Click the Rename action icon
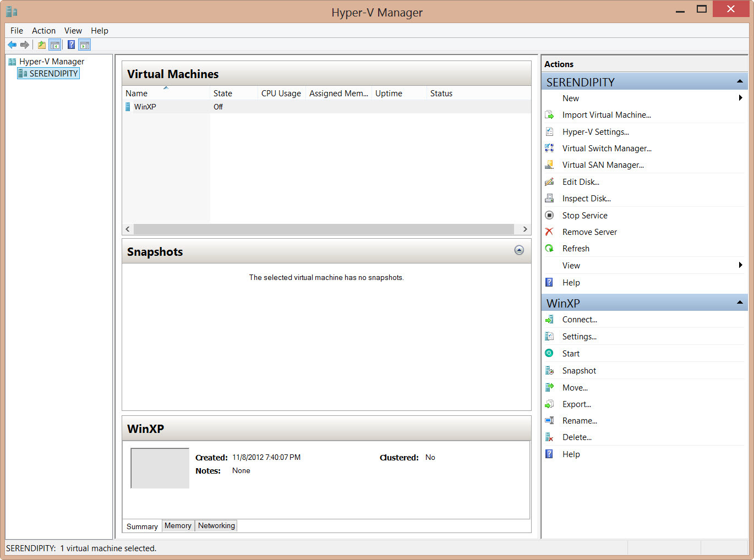The width and height of the screenshot is (754, 560). 549,421
